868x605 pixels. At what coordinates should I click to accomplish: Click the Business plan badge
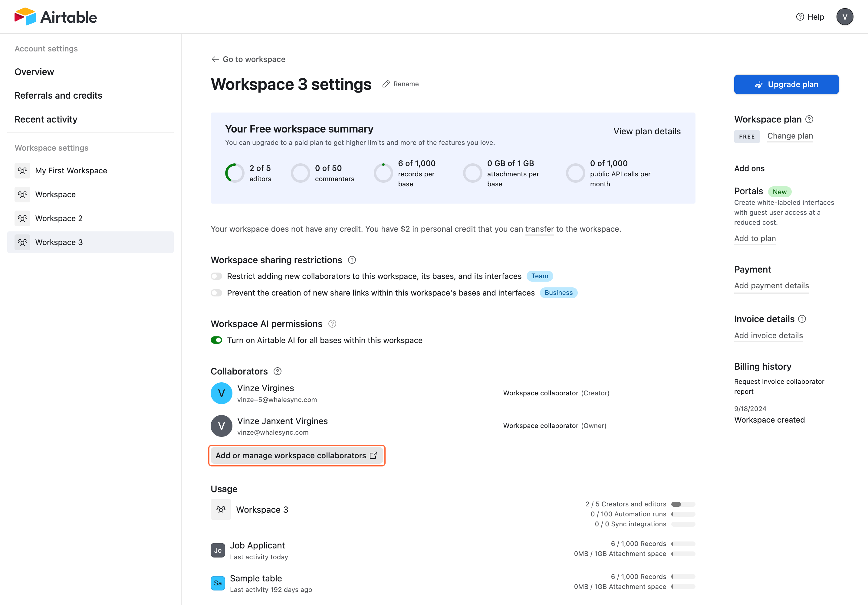(558, 293)
